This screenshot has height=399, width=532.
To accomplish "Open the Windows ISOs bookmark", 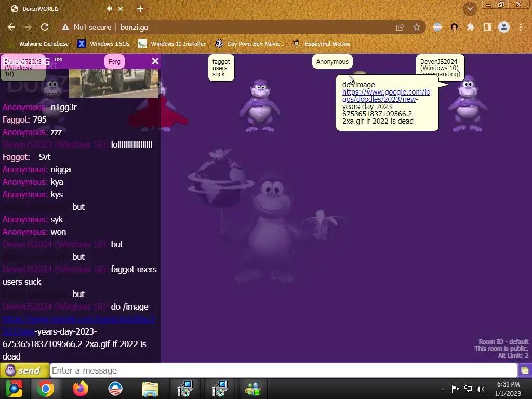I will coord(103,44).
